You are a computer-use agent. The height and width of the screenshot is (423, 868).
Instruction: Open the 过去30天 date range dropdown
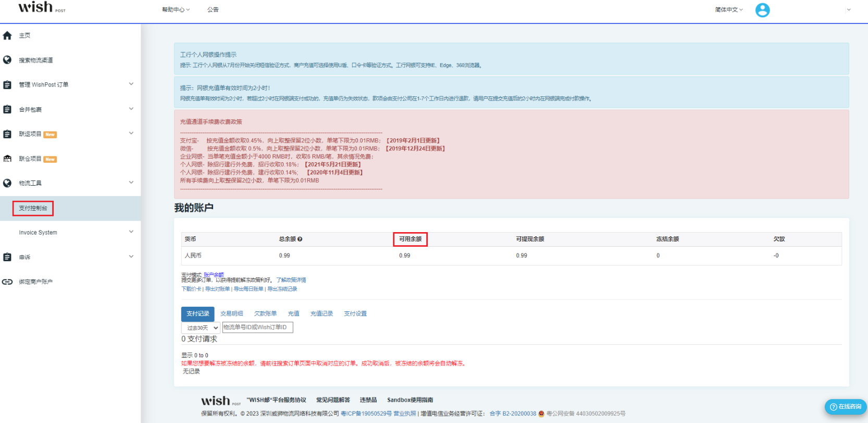[x=201, y=328]
